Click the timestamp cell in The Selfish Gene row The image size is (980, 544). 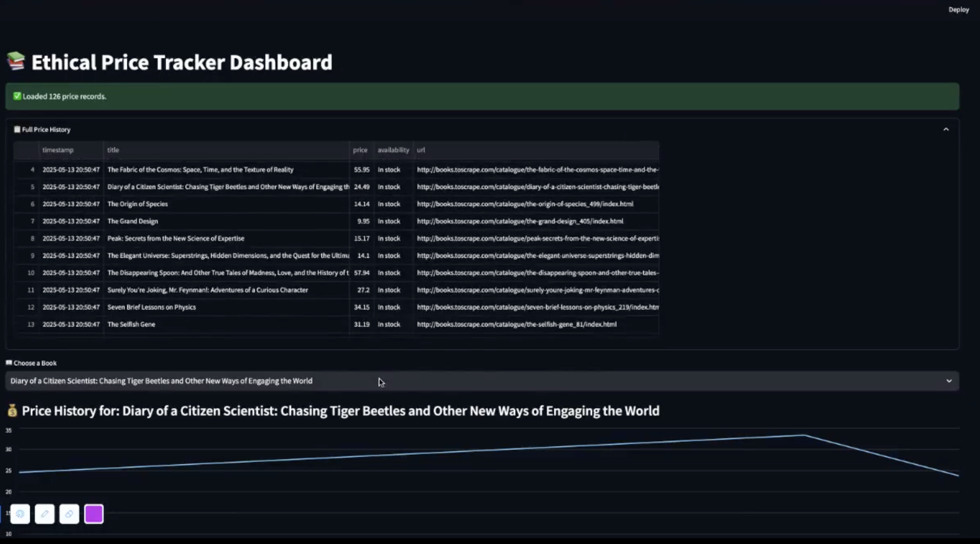71,324
